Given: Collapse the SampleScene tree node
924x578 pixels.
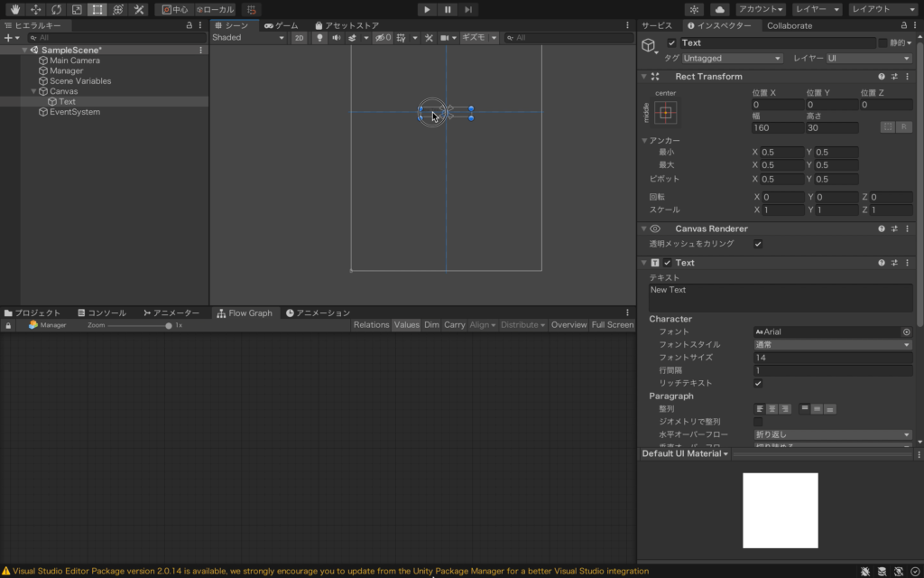Looking at the screenshot, I should click(24, 51).
